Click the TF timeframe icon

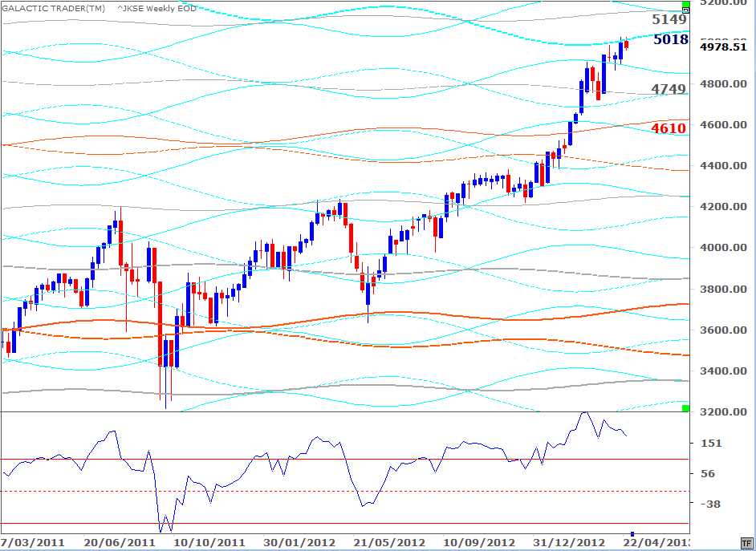pos(746,543)
